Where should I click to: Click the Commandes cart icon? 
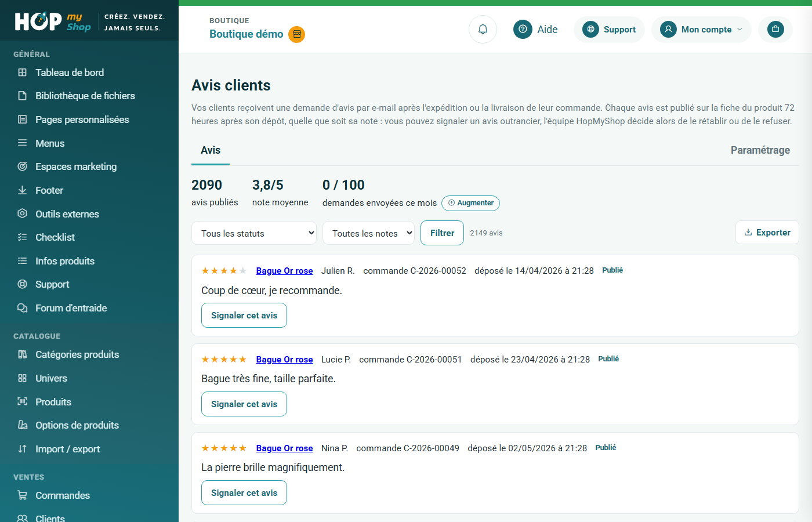[x=22, y=495]
